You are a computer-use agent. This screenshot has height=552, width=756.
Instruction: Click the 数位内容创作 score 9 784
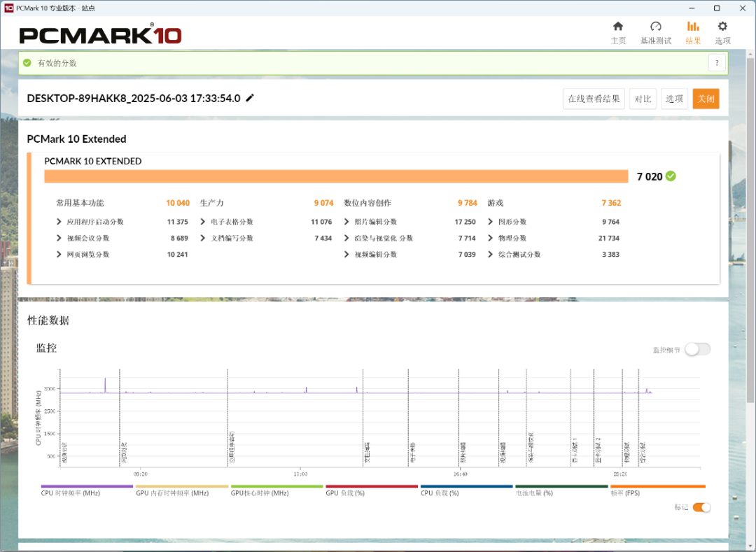(x=467, y=203)
